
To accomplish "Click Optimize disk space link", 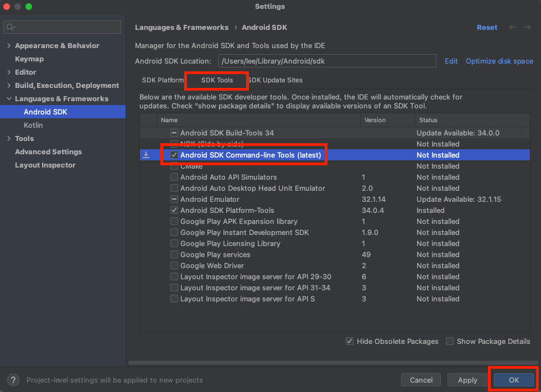I will point(500,61).
